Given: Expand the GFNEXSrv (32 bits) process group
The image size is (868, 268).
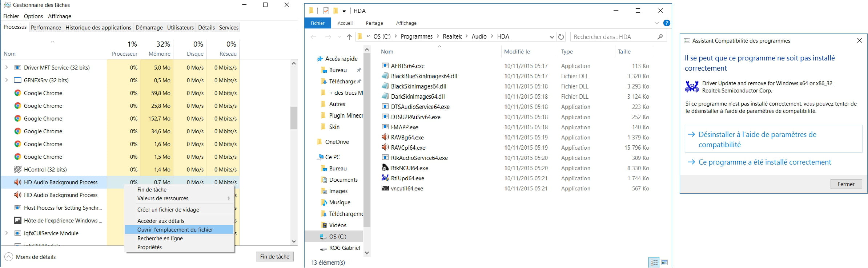Looking at the screenshot, I should tap(7, 80).
